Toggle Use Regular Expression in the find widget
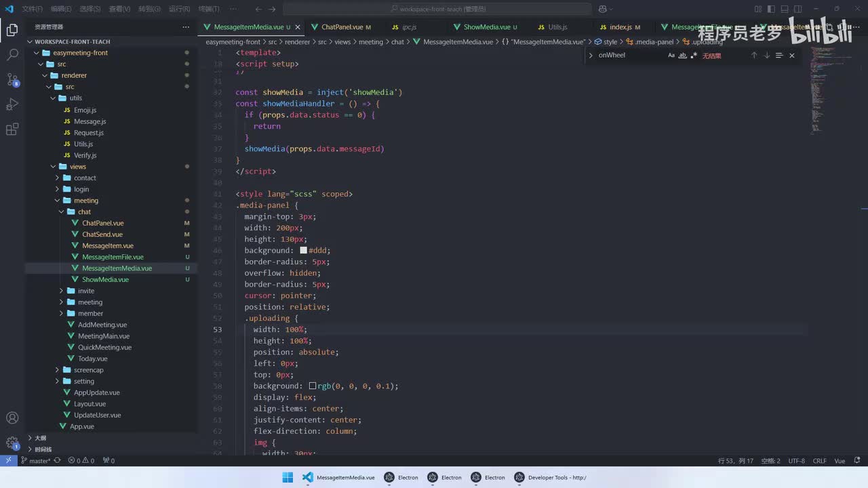The image size is (868, 488). 694,56
